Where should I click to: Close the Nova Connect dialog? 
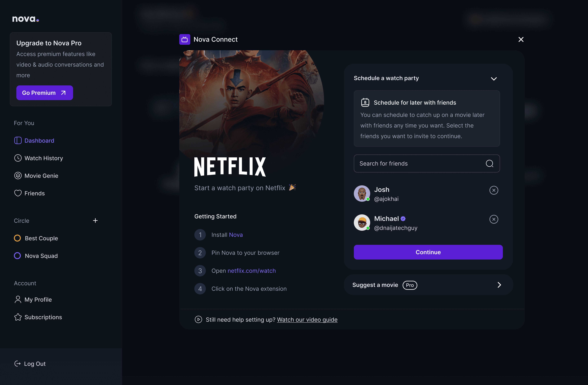click(x=521, y=39)
